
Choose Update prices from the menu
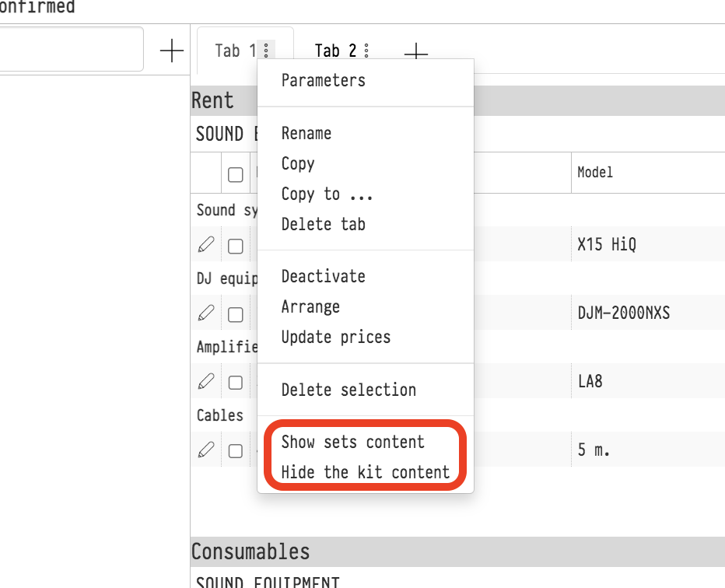click(x=335, y=337)
